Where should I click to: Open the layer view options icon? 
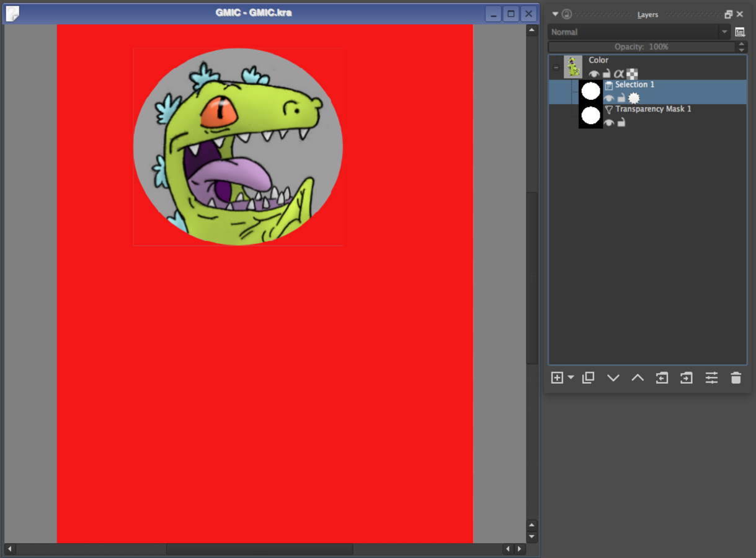740,32
